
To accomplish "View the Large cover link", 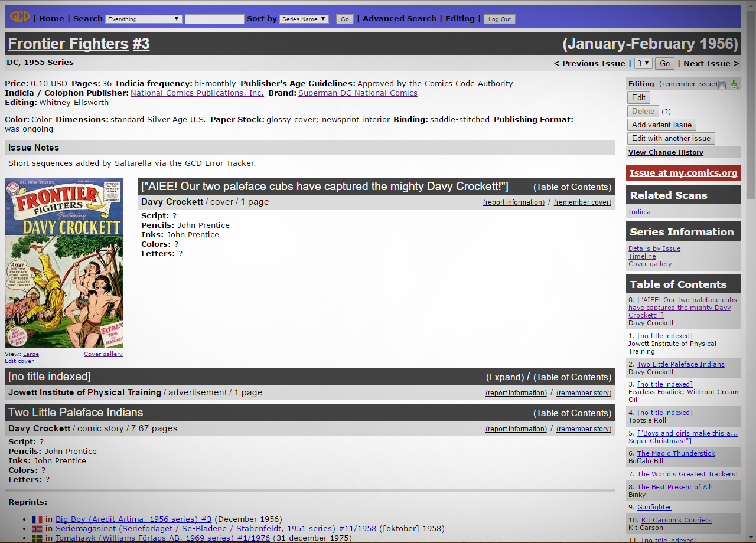I will click(x=31, y=354).
